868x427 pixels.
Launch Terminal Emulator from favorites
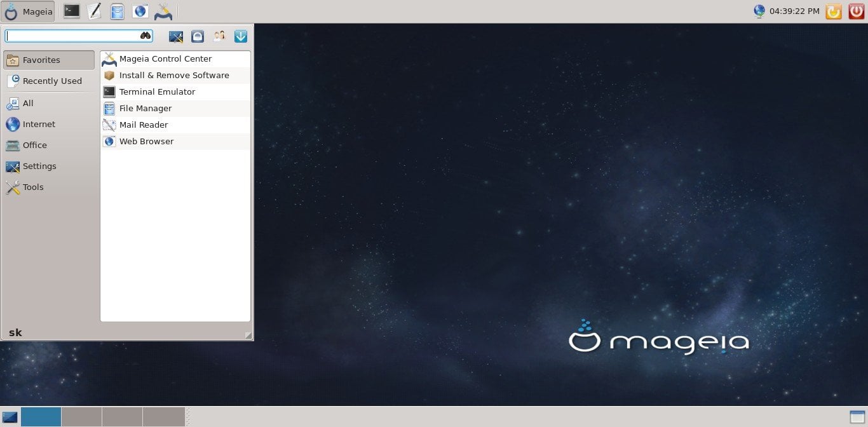click(175, 92)
